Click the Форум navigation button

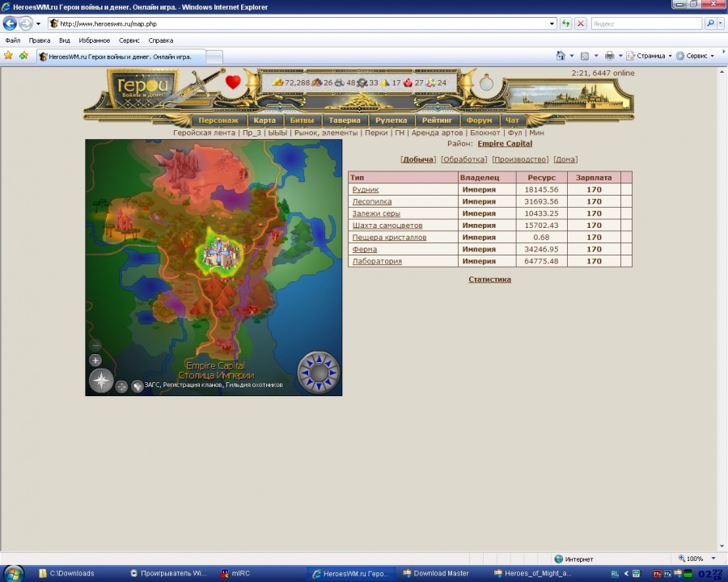[479, 120]
